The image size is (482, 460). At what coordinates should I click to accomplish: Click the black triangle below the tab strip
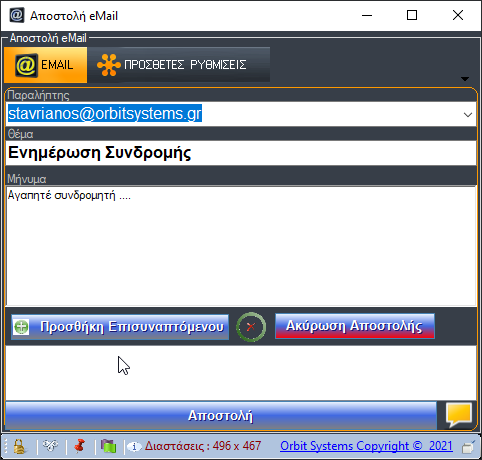coord(465,79)
